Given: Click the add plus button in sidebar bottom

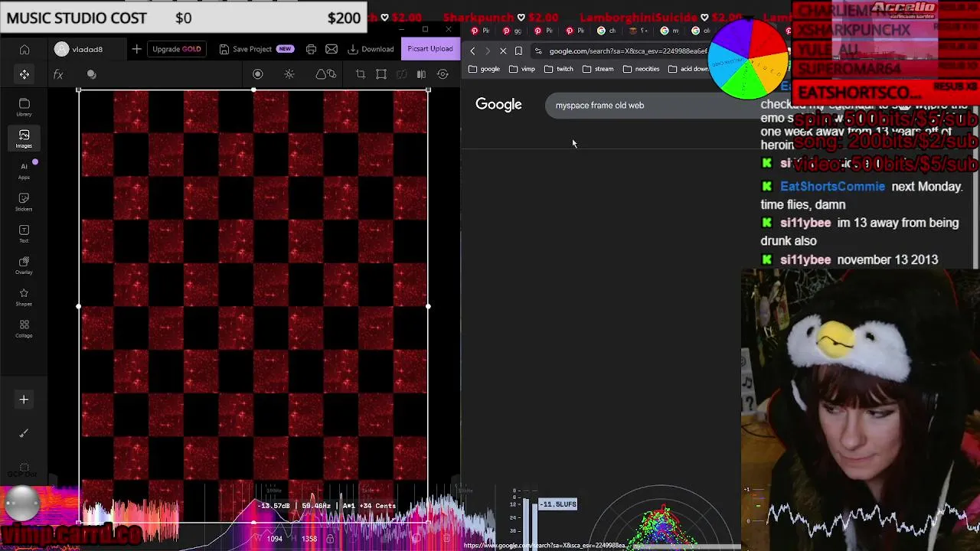Looking at the screenshot, I should coord(24,399).
